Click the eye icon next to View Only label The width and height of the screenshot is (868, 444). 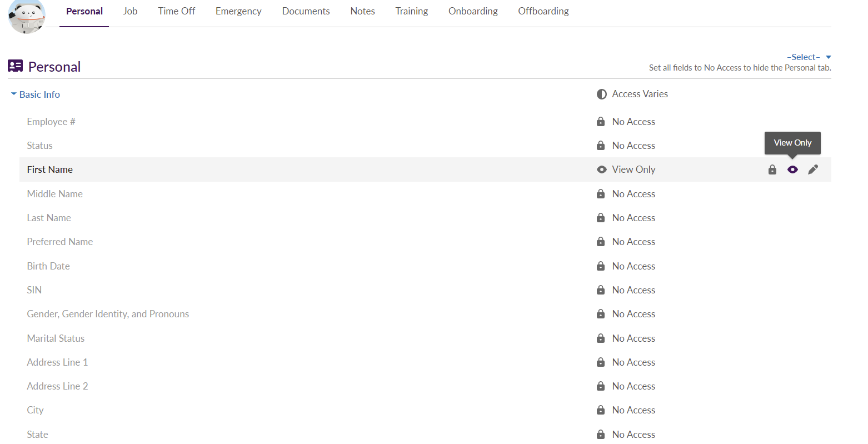[601, 169]
